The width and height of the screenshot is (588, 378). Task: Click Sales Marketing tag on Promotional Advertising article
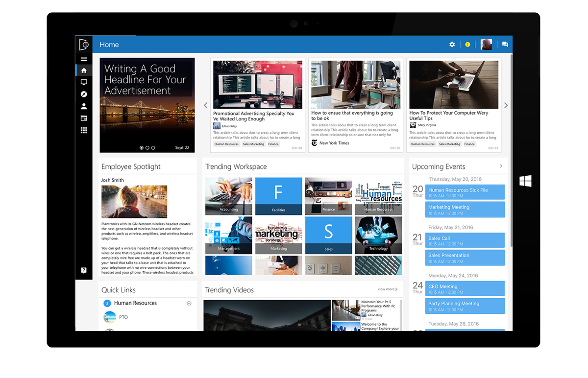tap(253, 144)
